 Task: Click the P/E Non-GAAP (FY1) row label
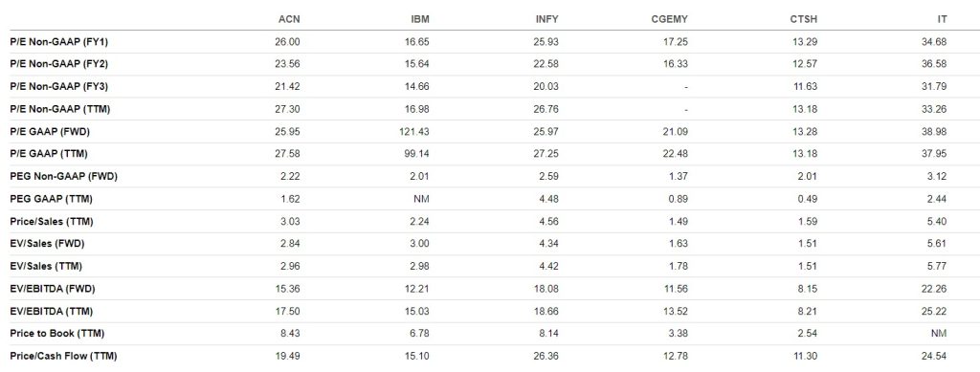click(x=59, y=42)
